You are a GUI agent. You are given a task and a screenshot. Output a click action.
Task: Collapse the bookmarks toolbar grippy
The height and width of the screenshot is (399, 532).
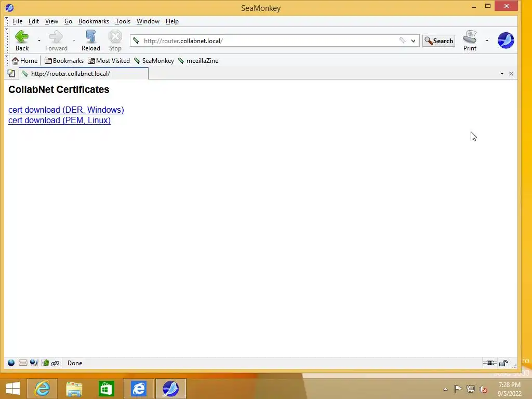pyautogui.click(x=7, y=61)
